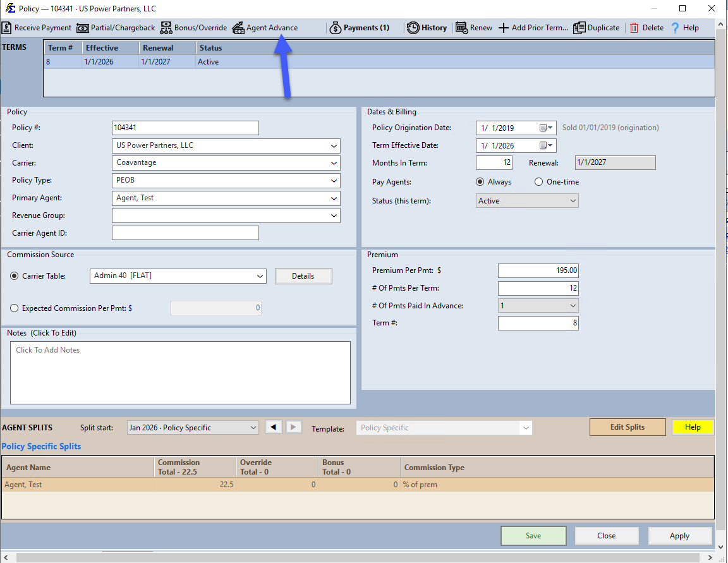This screenshot has height=563, width=728.
Task: Click the Policy Specific Splits link
Action: click(41, 447)
